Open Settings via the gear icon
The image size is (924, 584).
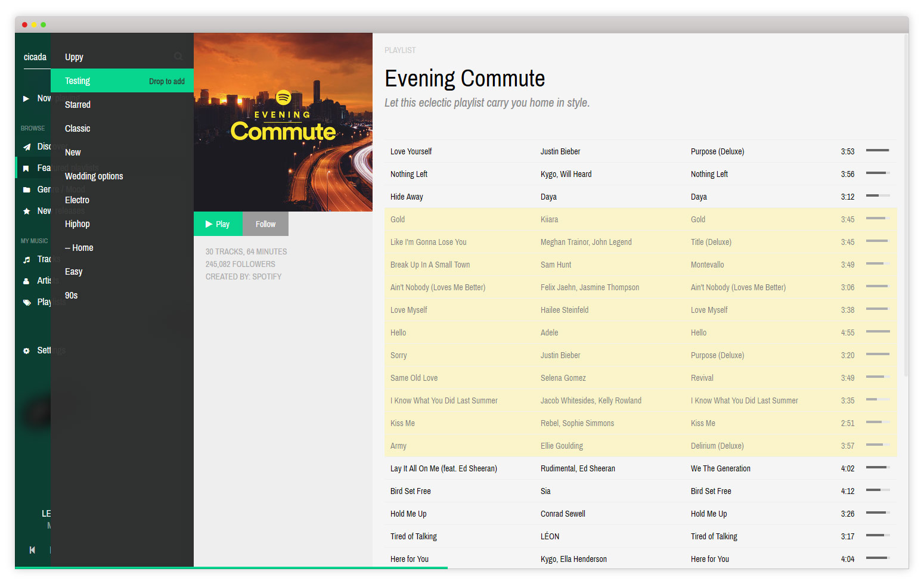[x=26, y=351]
